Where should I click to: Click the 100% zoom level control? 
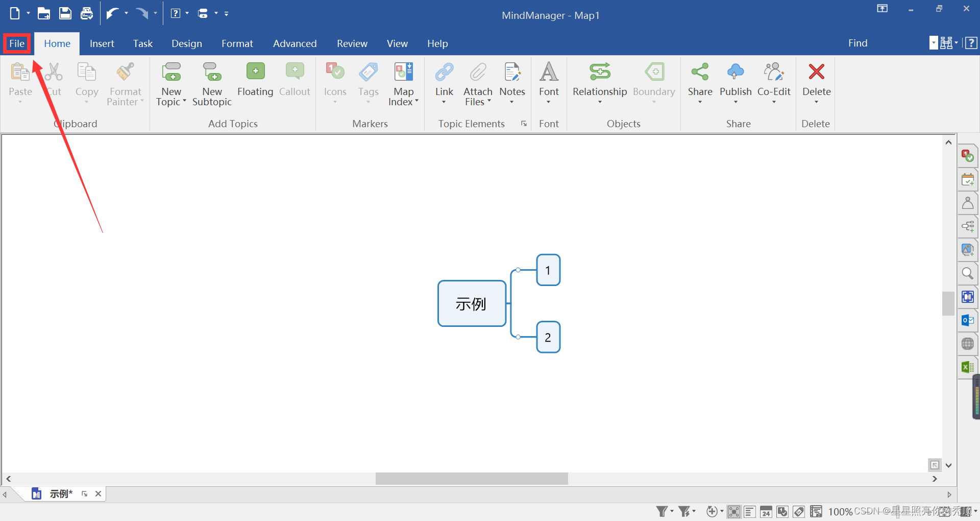pyautogui.click(x=841, y=511)
